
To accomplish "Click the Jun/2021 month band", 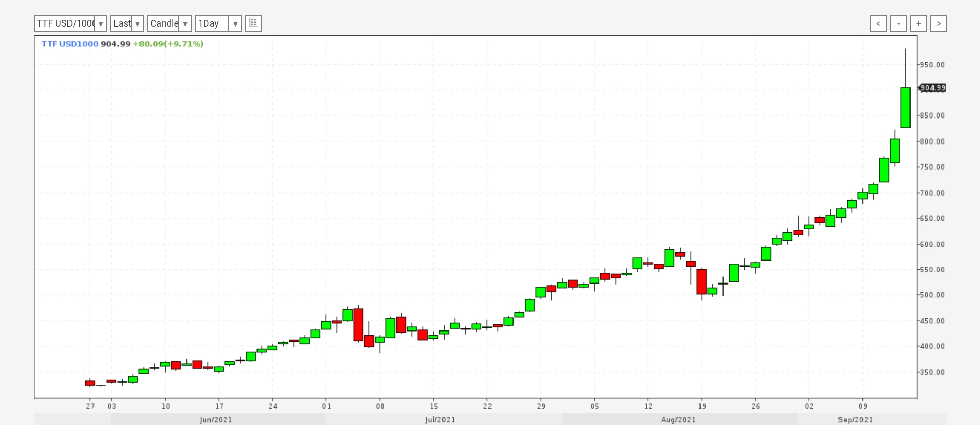I will coord(218,419).
